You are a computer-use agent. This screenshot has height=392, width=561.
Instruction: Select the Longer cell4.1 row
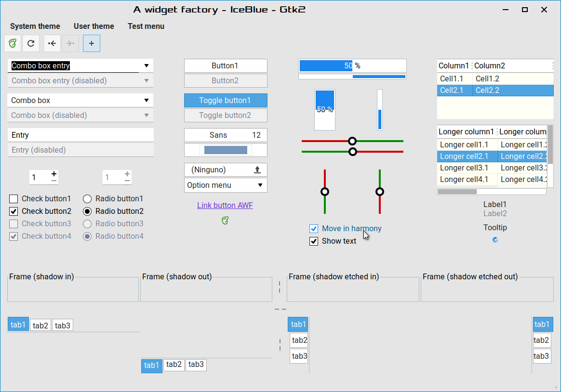(x=492, y=179)
